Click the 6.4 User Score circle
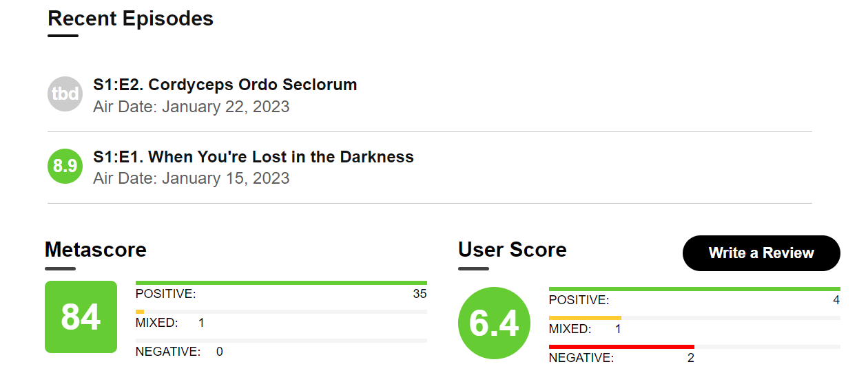 (494, 323)
